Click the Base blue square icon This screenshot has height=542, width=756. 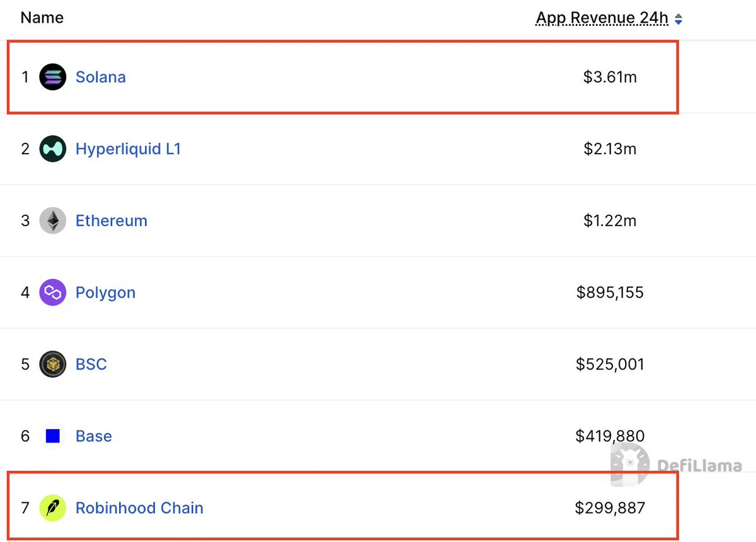[53, 436]
